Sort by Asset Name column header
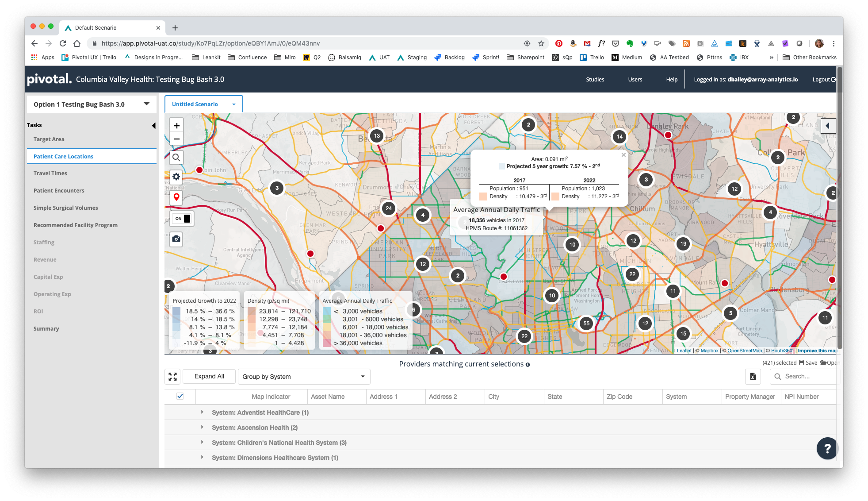Viewport: 868px width, 501px height. (328, 397)
